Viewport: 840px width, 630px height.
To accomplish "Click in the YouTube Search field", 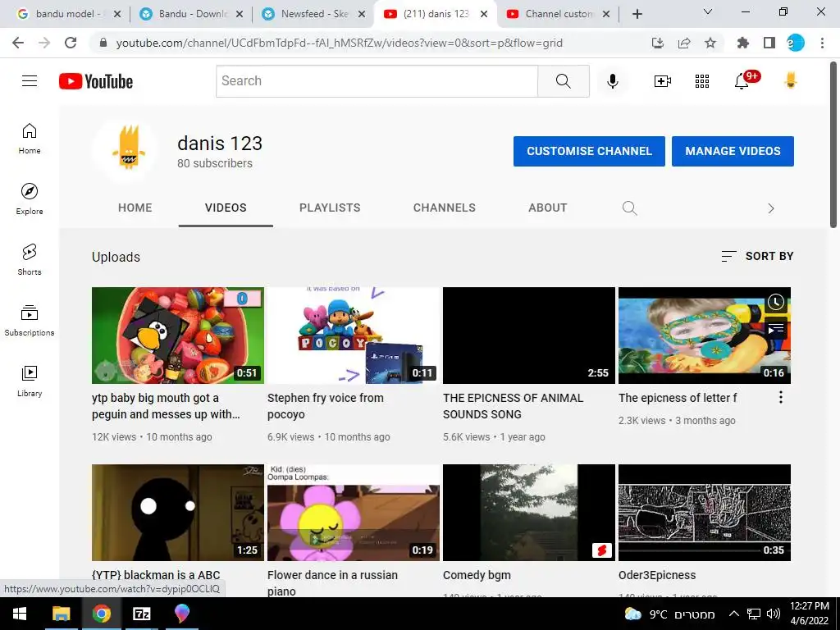I will (x=377, y=81).
